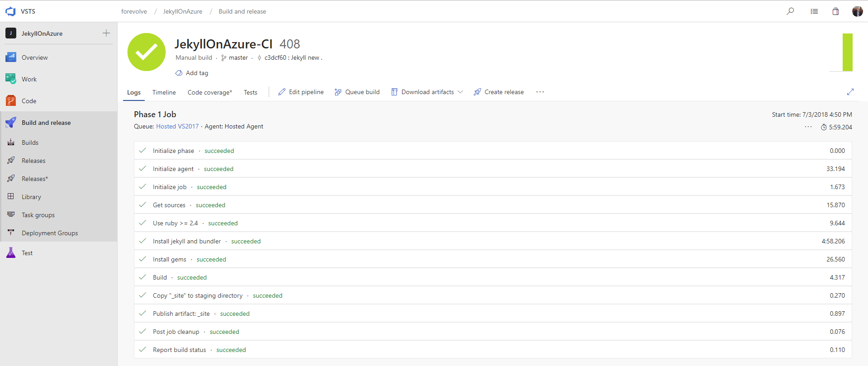Go to JekyllOnAzure breadcrumb
This screenshot has height=366, width=868.
click(183, 11)
